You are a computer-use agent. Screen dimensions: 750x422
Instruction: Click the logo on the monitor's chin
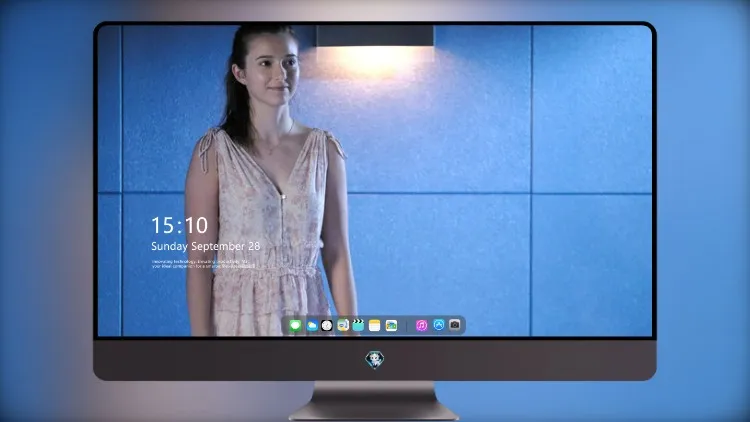(375, 359)
